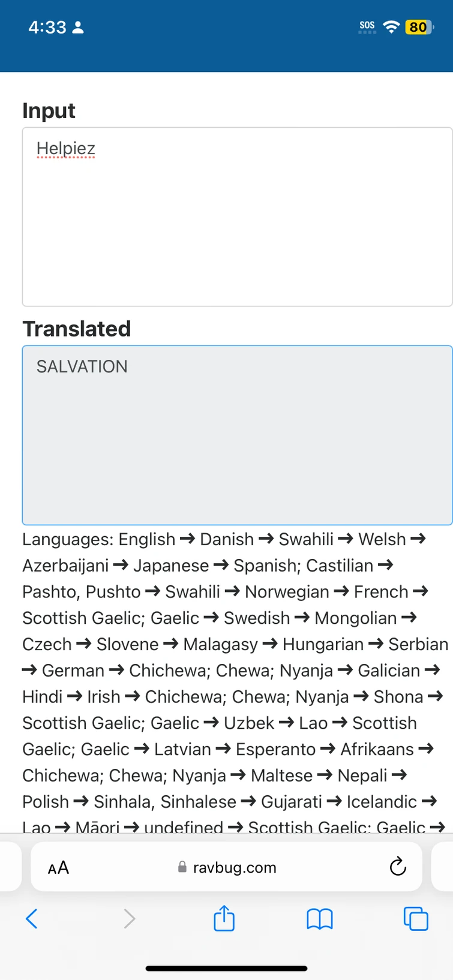Viewport: 453px width, 980px height.
Task: Tap the back navigation chevron
Action: coord(32,918)
